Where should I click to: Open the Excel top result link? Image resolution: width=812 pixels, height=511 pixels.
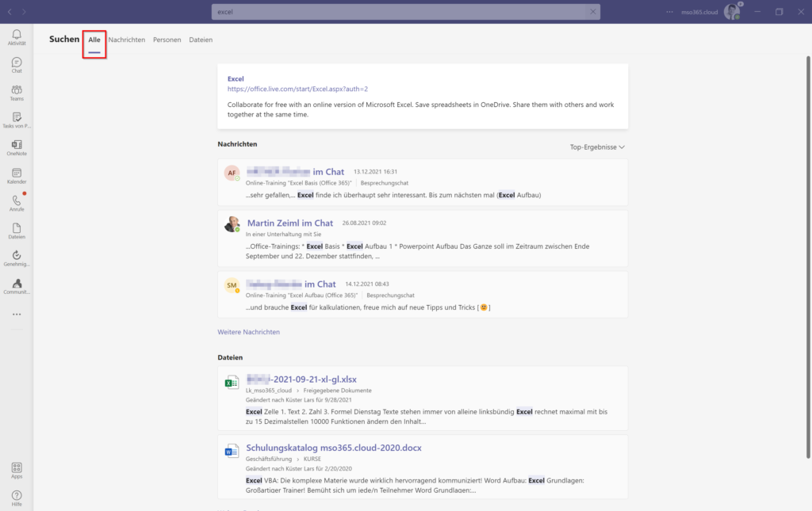[x=236, y=78]
